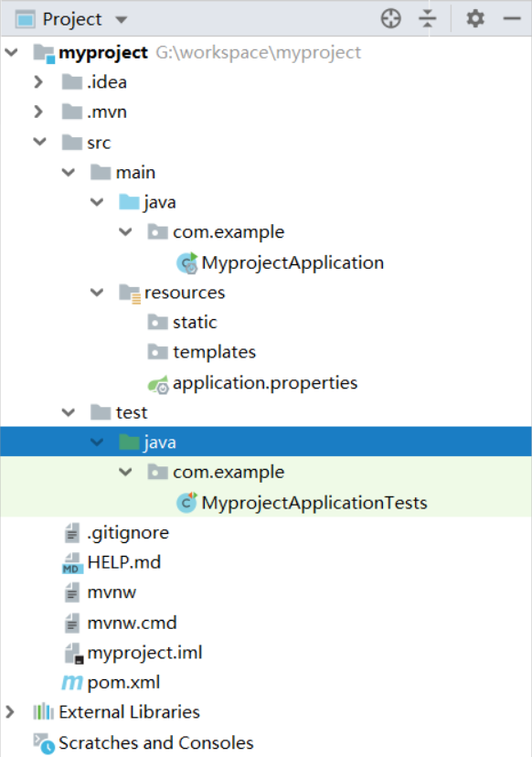Screen dimensions: 532x757
Task: Collapse the test directory
Action: (x=68, y=411)
